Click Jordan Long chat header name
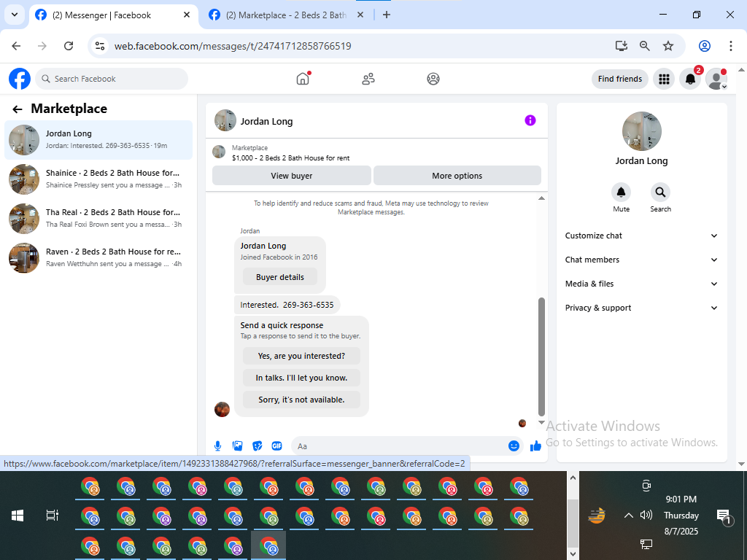 tap(266, 122)
